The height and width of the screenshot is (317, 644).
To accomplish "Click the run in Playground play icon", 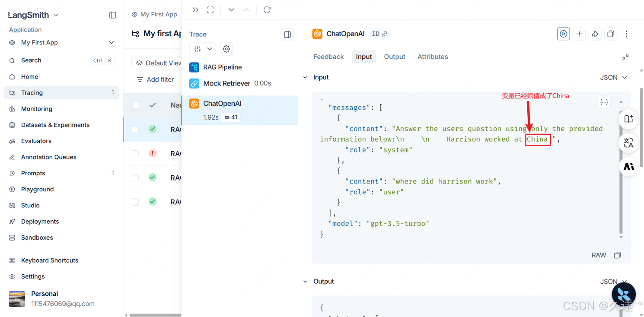I will point(564,34).
